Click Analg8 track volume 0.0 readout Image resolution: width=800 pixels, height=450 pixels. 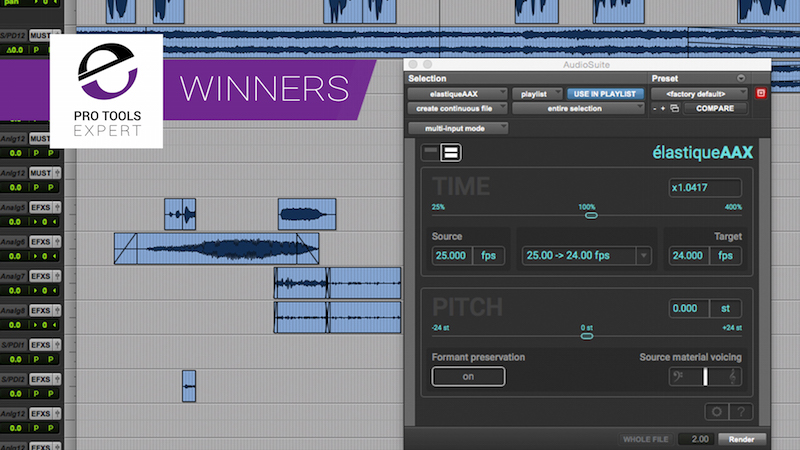click(x=15, y=324)
